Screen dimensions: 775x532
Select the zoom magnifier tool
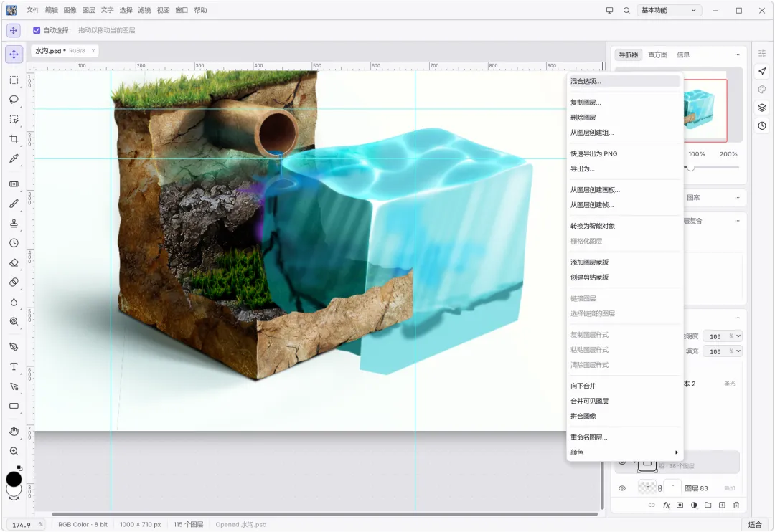(x=14, y=451)
